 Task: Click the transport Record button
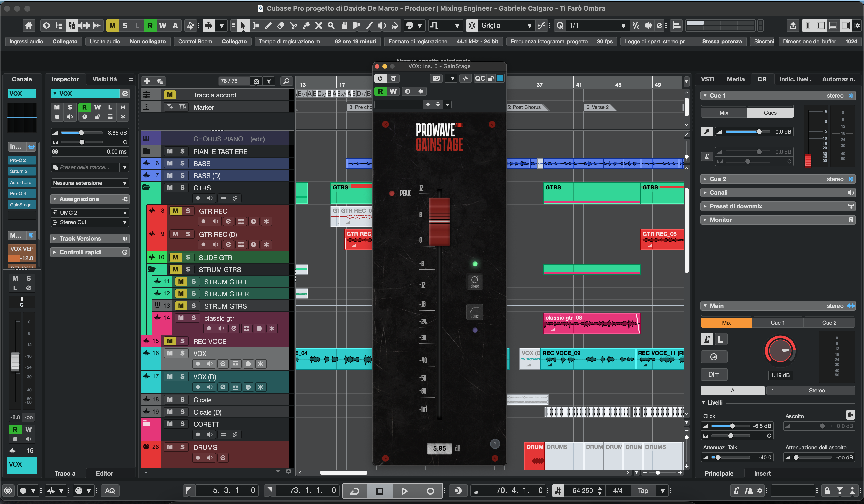click(x=430, y=491)
